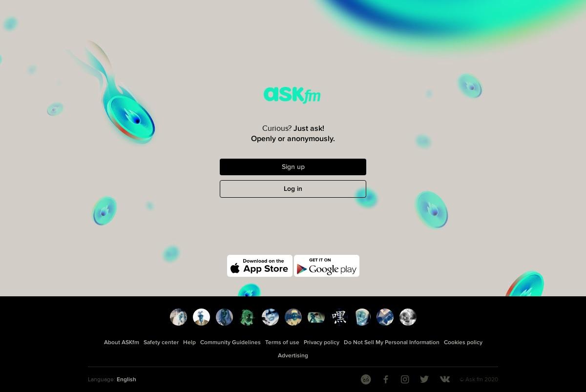The height and width of the screenshot is (392, 586).
Task: Open Privacy policy link
Action: click(321, 342)
